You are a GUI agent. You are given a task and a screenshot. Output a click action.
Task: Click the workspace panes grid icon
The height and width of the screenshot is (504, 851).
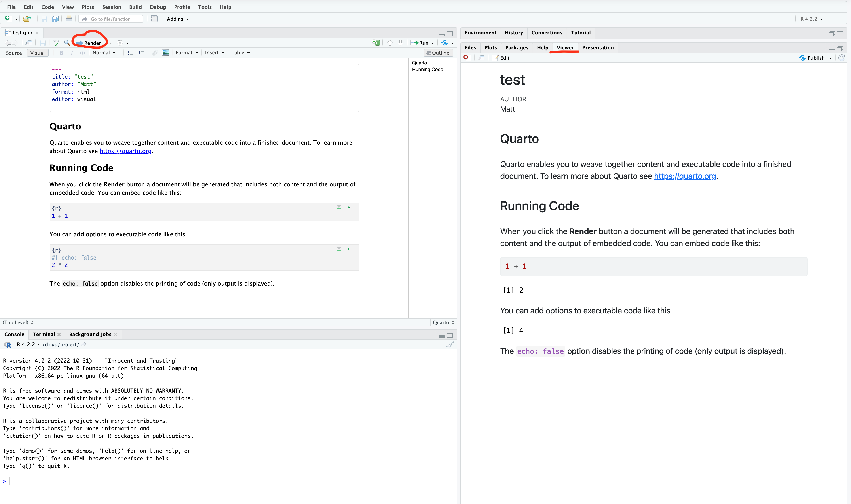click(x=154, y=19)
